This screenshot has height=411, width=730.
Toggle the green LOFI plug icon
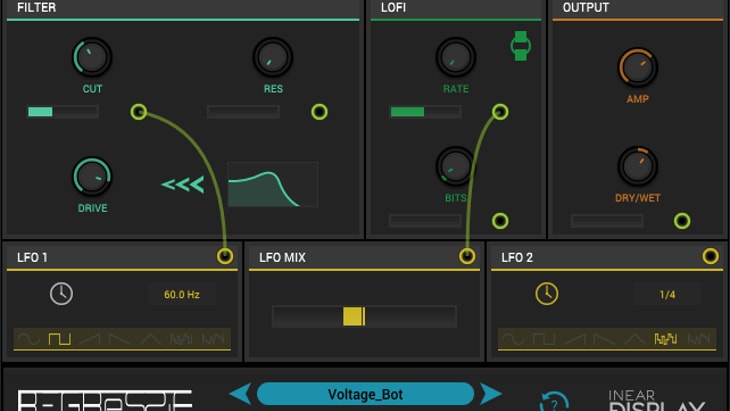pyautogui.click(x=520, y=46)
